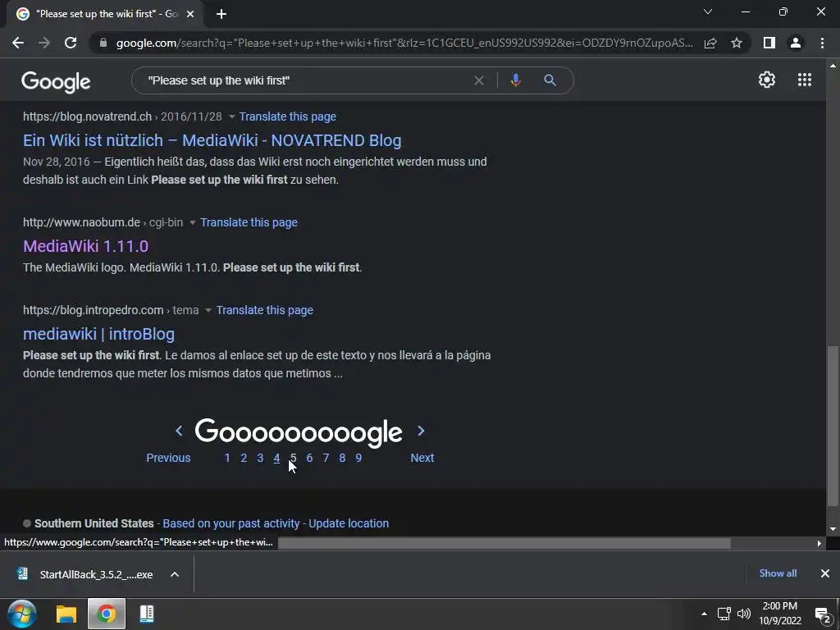Image resolution: width=840 pixels, height=630 pixels.
Task: Open the volume speaker tray icon
Action: pos(743,614)
